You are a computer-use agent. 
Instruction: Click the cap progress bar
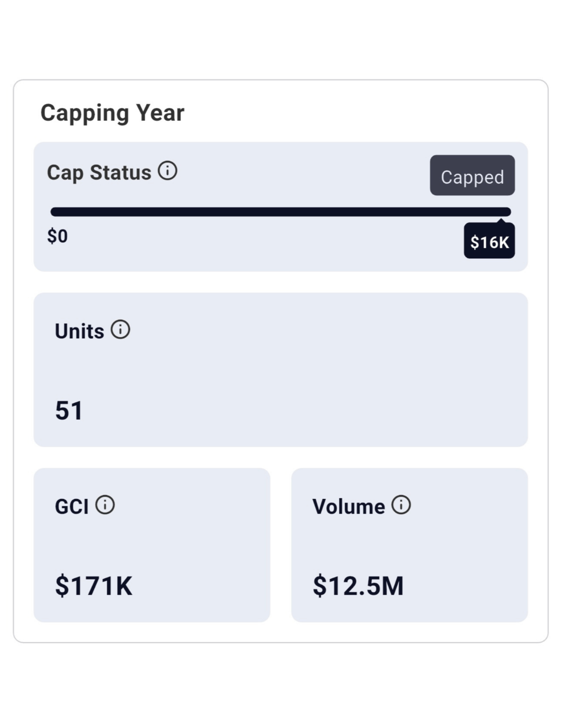(x=280, y=212)
